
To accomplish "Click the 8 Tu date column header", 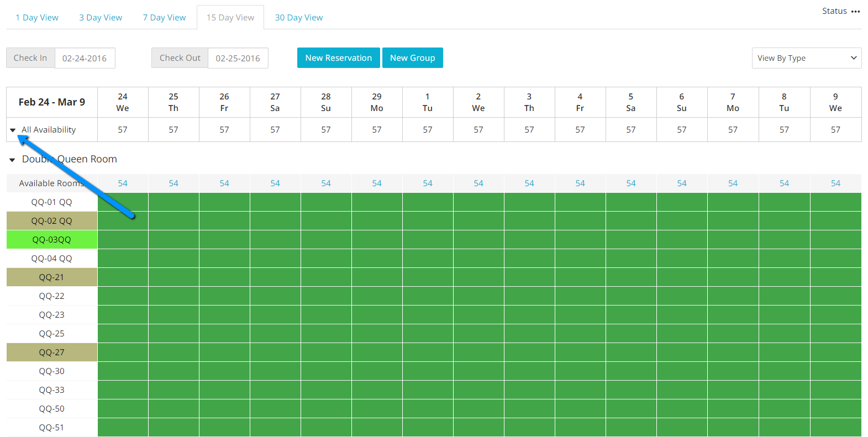I will pos(784,102).
